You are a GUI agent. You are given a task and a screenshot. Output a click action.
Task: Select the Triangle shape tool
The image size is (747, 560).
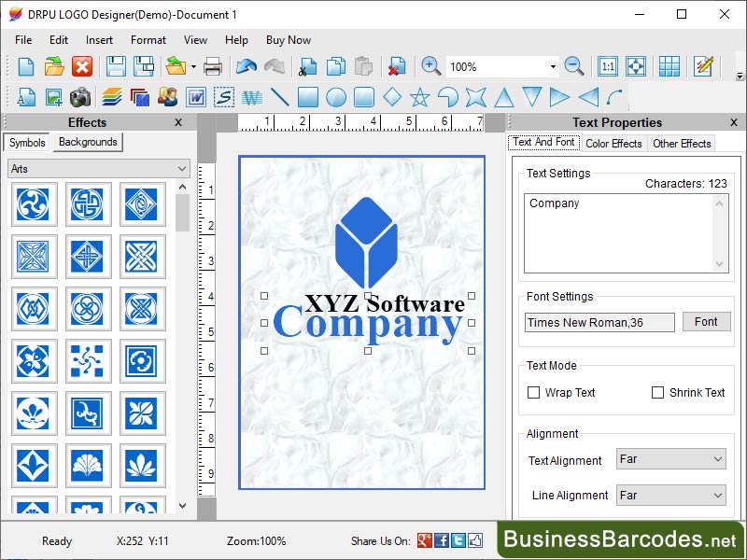tap(504, 96)
